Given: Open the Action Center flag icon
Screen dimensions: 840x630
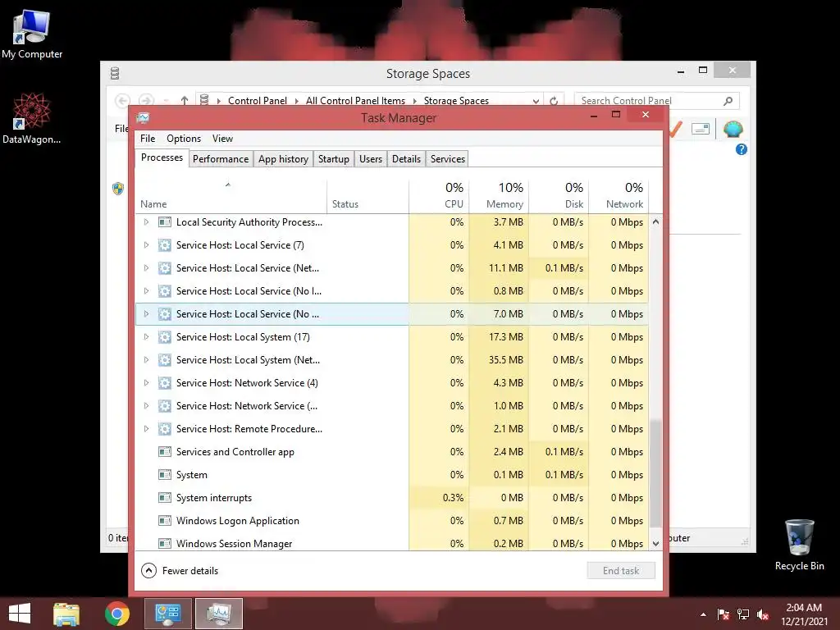Looking at the screenshot, I should pos(724,614).
